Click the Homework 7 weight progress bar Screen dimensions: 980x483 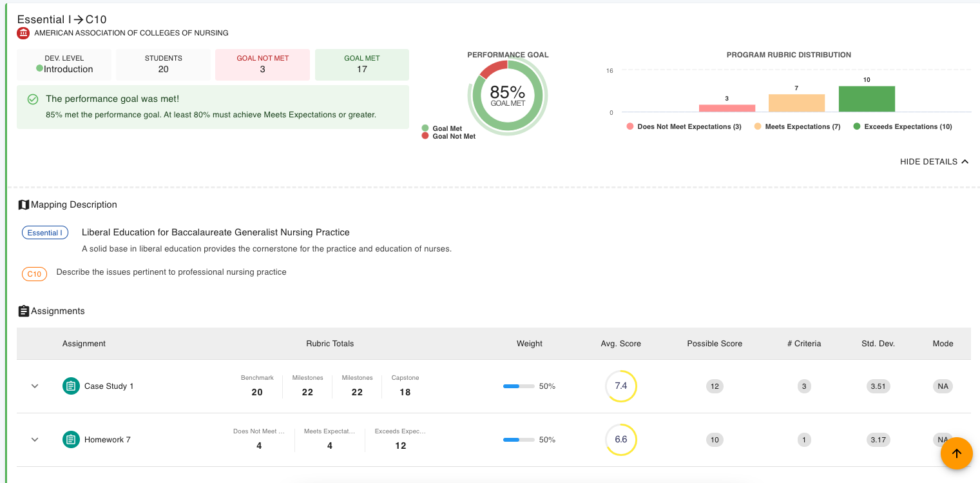[x=519, y=440]
